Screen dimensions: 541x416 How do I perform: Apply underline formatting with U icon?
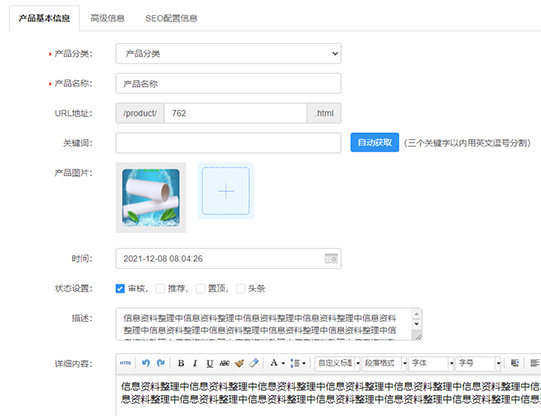click(209, 363)
